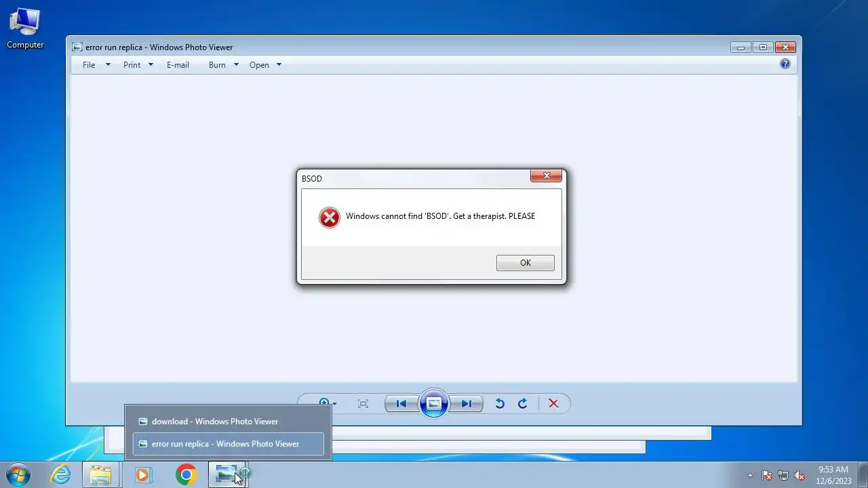Viewport: 868px width, 488px height.
Task: Open the network tray icon
Action: 783,475
